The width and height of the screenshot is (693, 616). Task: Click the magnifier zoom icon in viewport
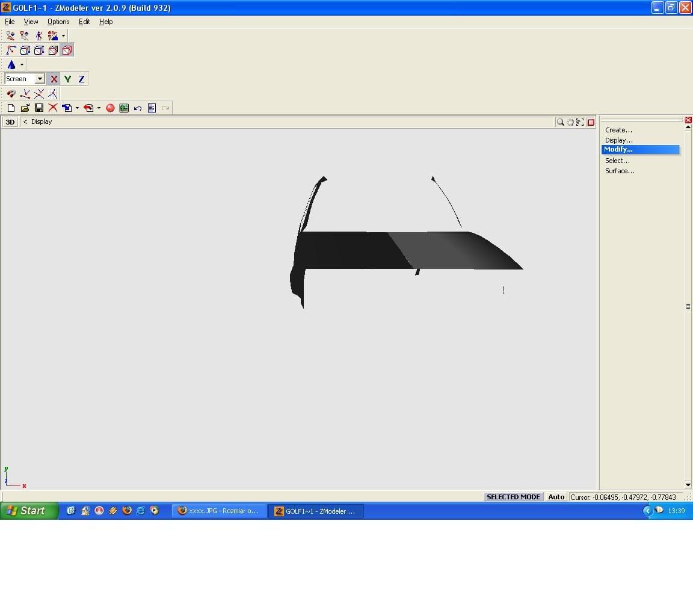click(x=560, y=122)
